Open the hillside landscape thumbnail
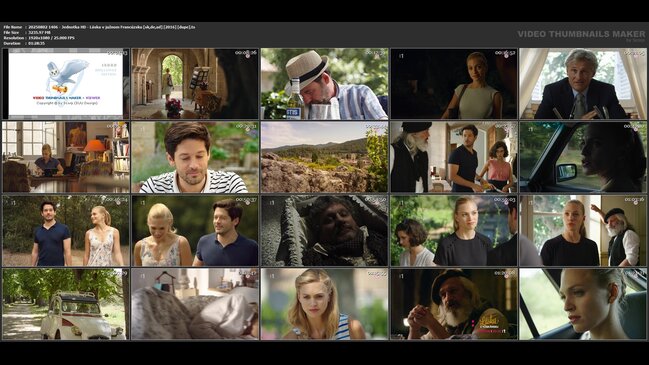This screenshot has width=649, height=365. point(324,157)
